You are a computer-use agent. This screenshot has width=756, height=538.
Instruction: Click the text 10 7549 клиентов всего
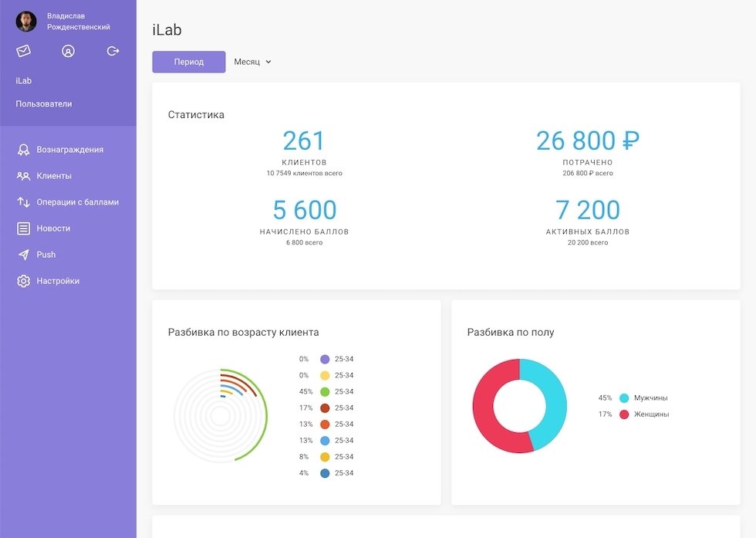[x=304, y=173]
